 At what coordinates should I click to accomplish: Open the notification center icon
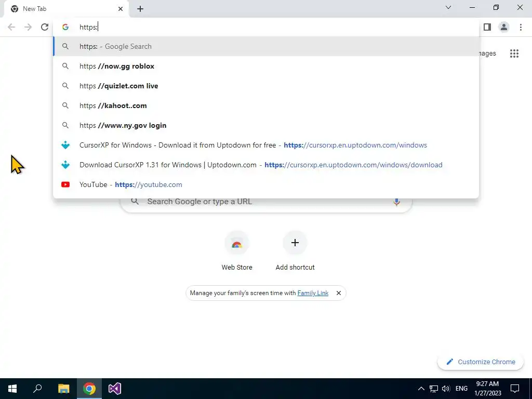tap(515, 389)
